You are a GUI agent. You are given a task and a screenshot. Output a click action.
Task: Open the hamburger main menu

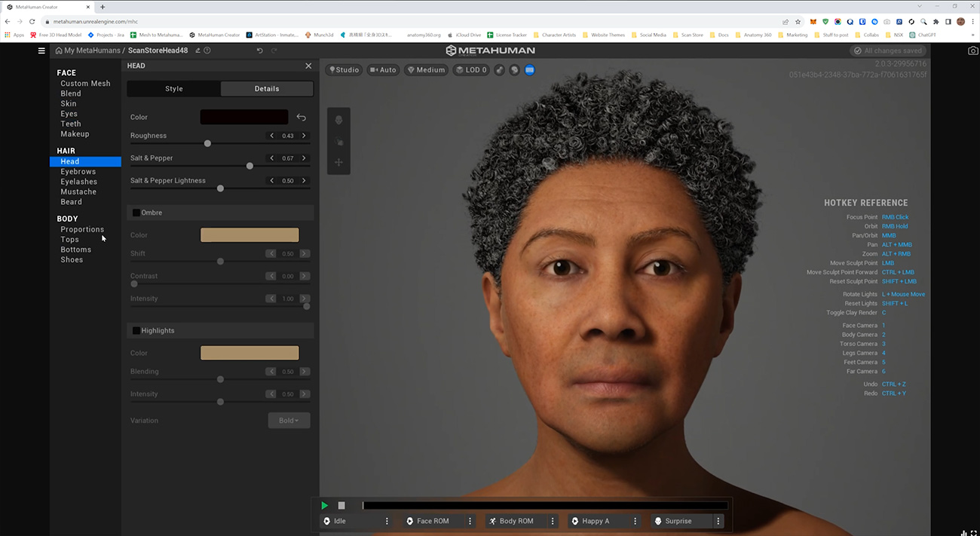41,51
